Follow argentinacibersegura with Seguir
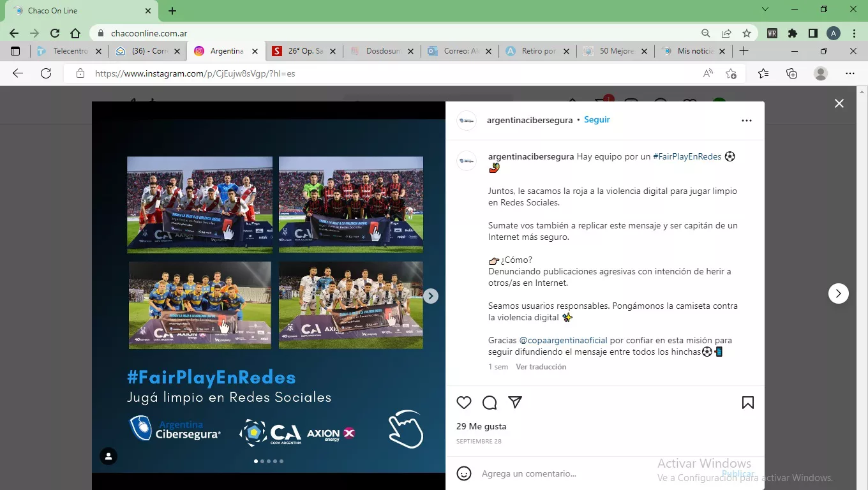Screen dimensions: 868x490 pos(597,120)
